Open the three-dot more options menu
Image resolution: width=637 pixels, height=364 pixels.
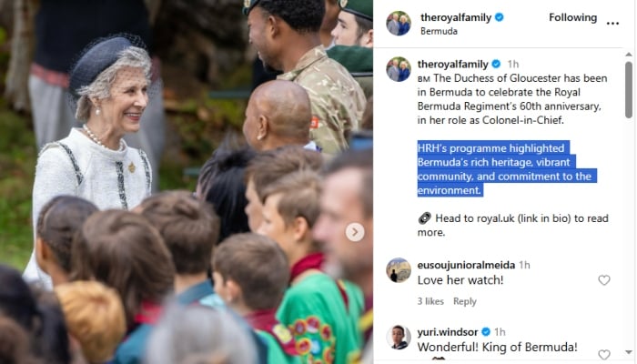coord(612,23)
